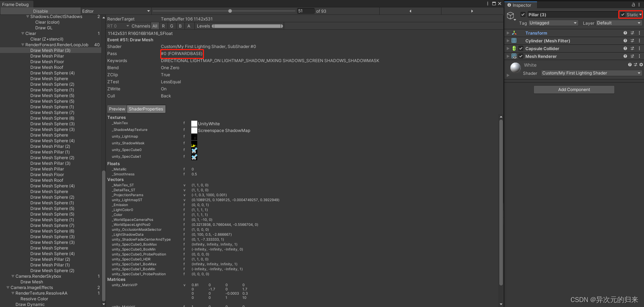Click the Levels range slider

coord(247,26)
